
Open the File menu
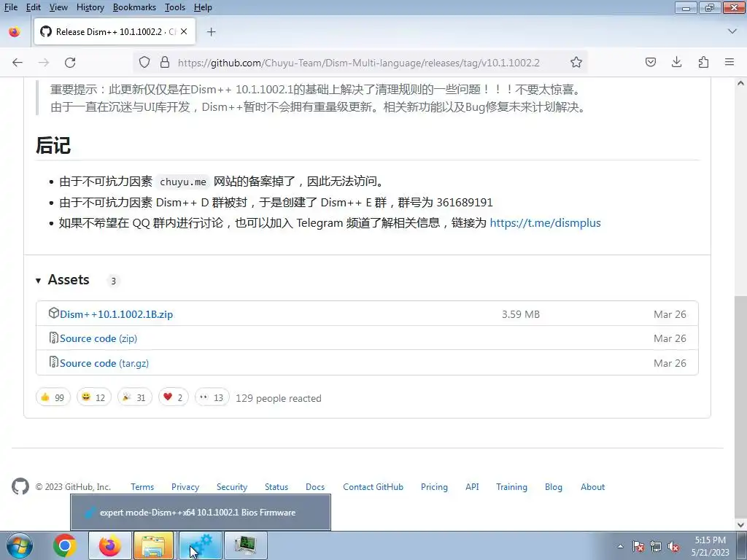coord(10,7)
